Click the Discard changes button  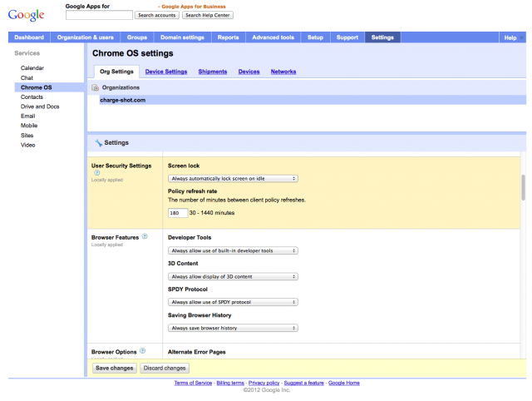pos(165,368)
